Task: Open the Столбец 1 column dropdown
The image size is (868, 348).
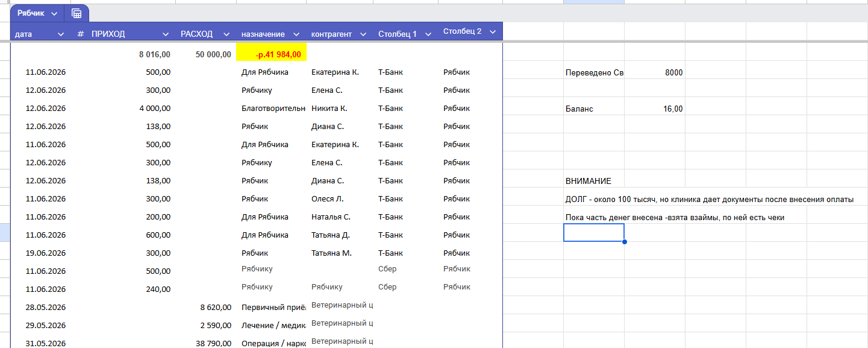Action: pyautogui.click(x=428, y=34)
